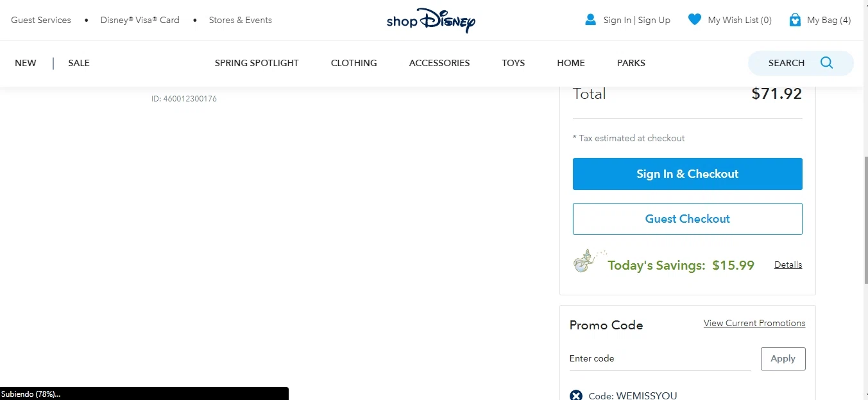Image resolution: width=868 pixels, height=400 pixels.
Task: Click the shopping bag icon
Action: 795,20
